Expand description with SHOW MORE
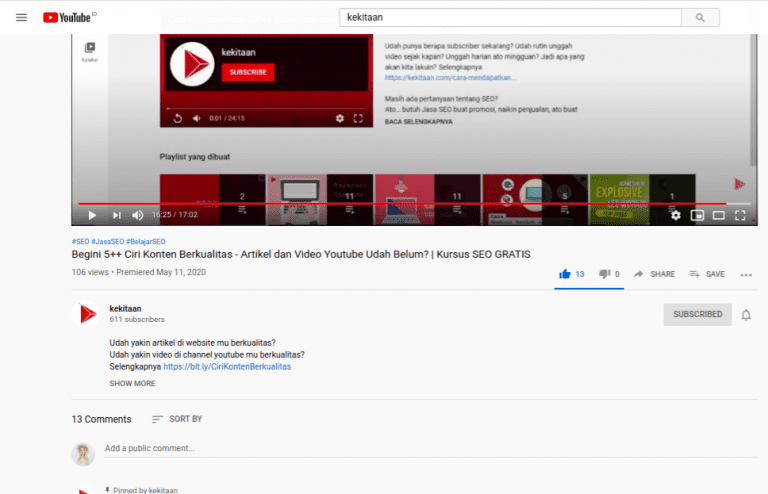Image resolution: width=768 pixels, height=494 pixels. 132,383
